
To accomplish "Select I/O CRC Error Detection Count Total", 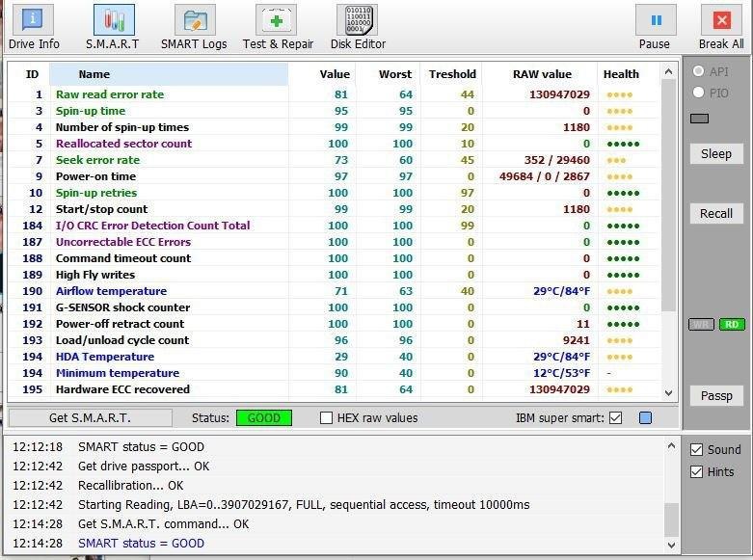I will (x=334, y=226).
